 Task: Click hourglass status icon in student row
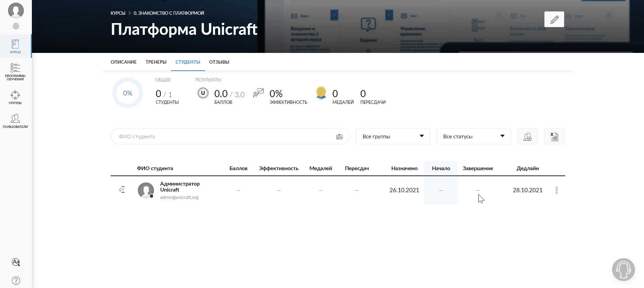pos(122,190)
